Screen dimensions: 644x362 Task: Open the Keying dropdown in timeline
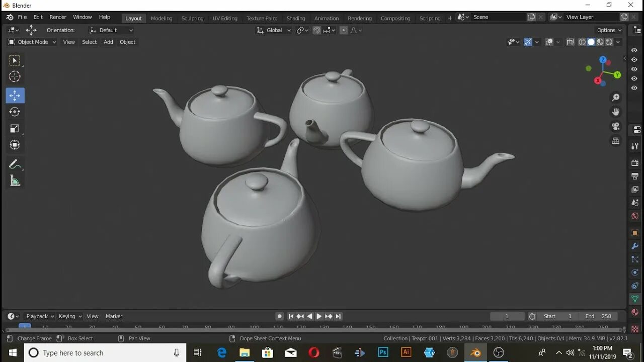point(70,316)
